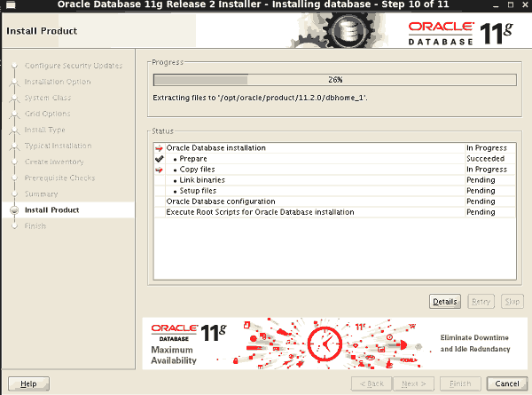Click Eliminate Downtime banner text

(x=475, y=343)
